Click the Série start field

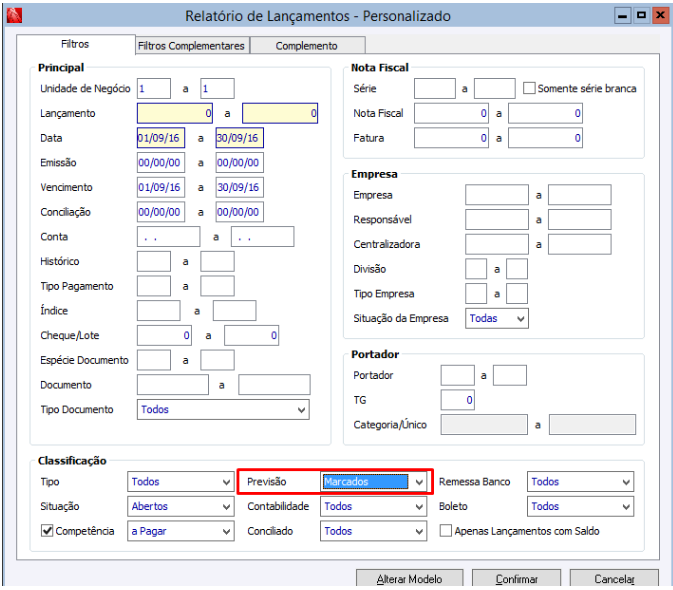435,88
